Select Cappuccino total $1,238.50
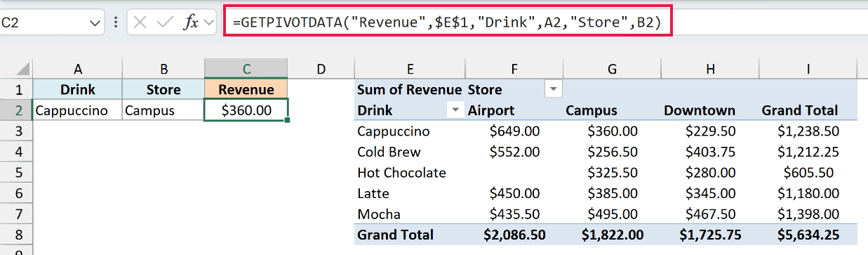This screenshot has width=868, height=255. [808, 131]
